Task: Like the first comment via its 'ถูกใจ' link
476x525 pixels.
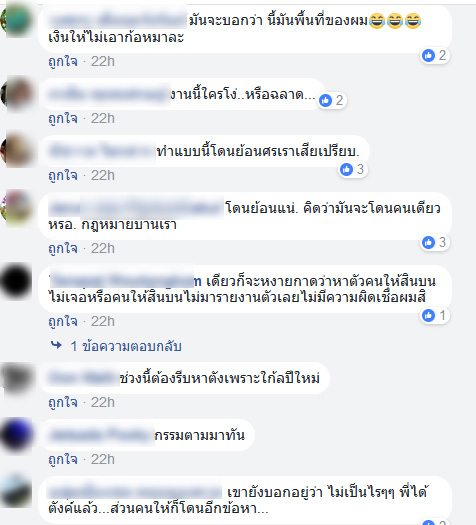Action: 63,62
